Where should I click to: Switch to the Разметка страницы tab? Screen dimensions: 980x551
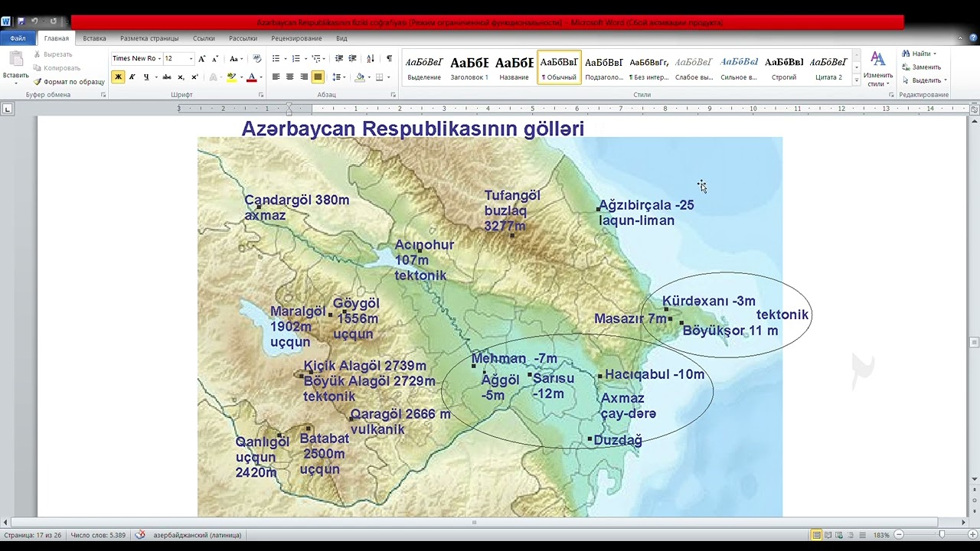[x=149, y=38]
